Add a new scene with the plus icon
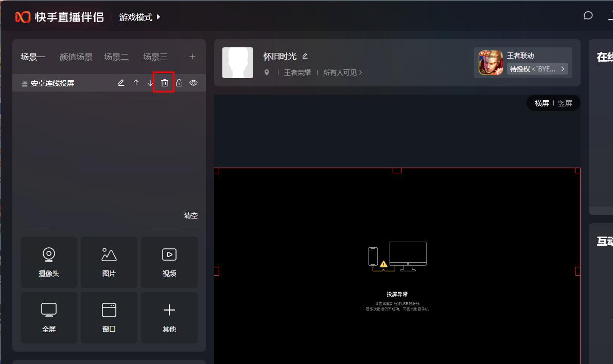 tap(192, 57)
